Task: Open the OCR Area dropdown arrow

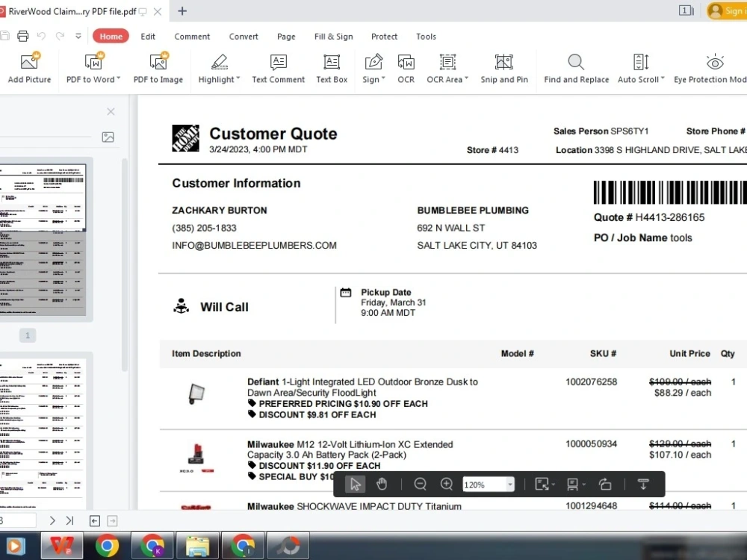Action: pos(466,79)
